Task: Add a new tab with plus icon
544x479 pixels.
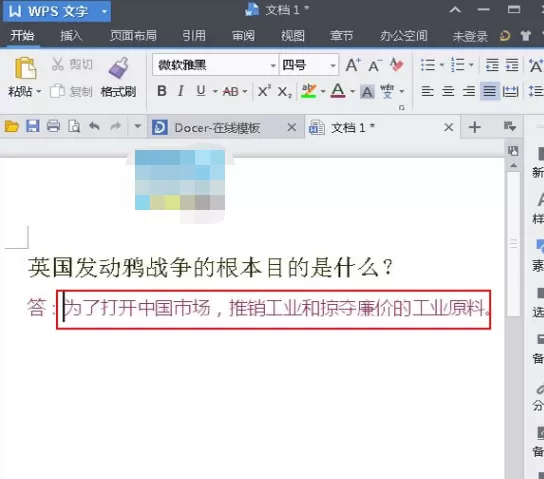Action: click(x=475, y=127)
